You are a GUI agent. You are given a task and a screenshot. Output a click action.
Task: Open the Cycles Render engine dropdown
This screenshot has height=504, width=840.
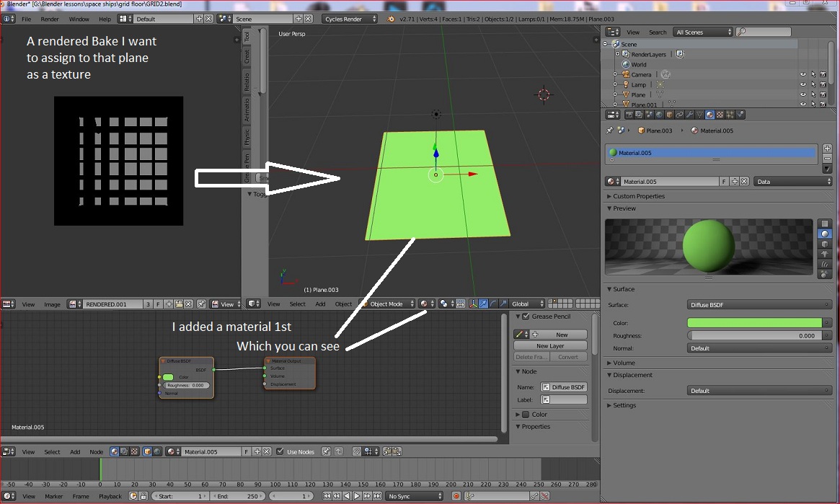[350, 19]
